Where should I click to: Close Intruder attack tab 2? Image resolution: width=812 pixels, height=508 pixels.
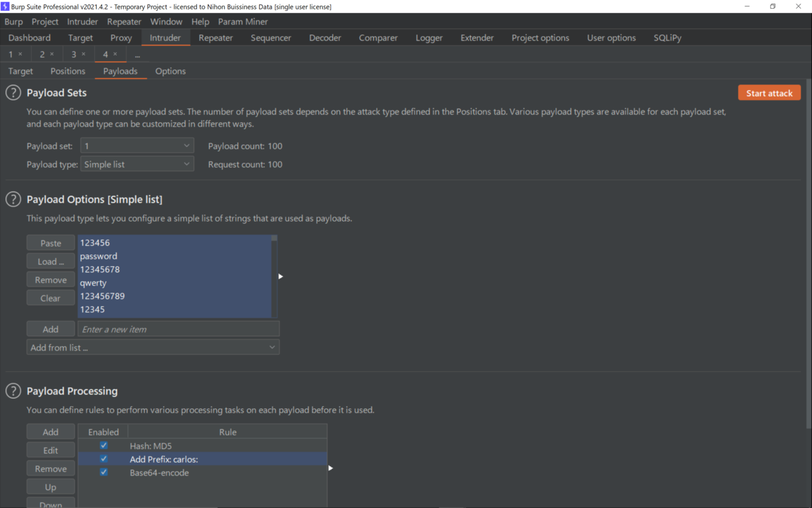[52, 54]
